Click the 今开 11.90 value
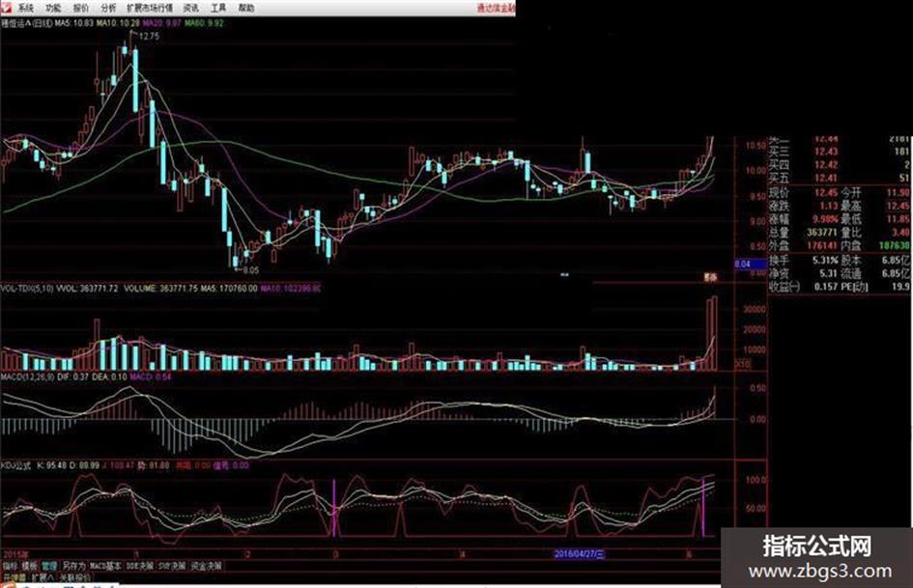This screenshot has width=913, height=588. pyautogui.click(x=898, y=193)
